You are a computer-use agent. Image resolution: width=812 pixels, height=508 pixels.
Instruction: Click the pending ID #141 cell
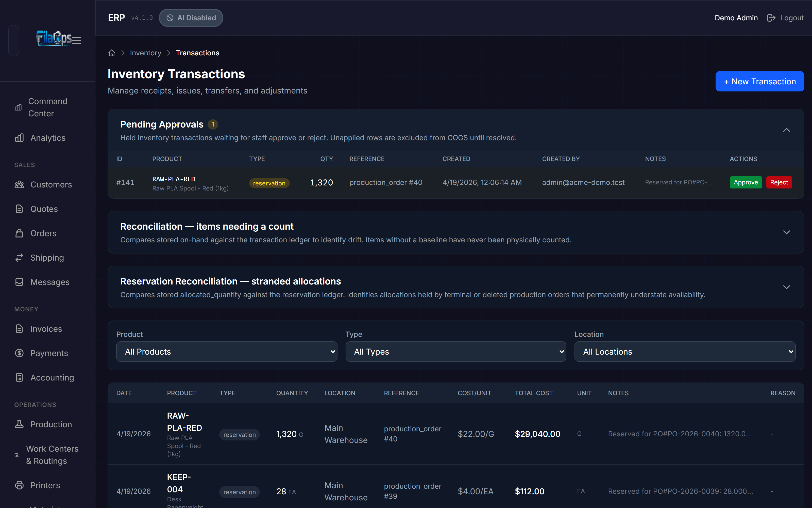(x=125, y=182)
